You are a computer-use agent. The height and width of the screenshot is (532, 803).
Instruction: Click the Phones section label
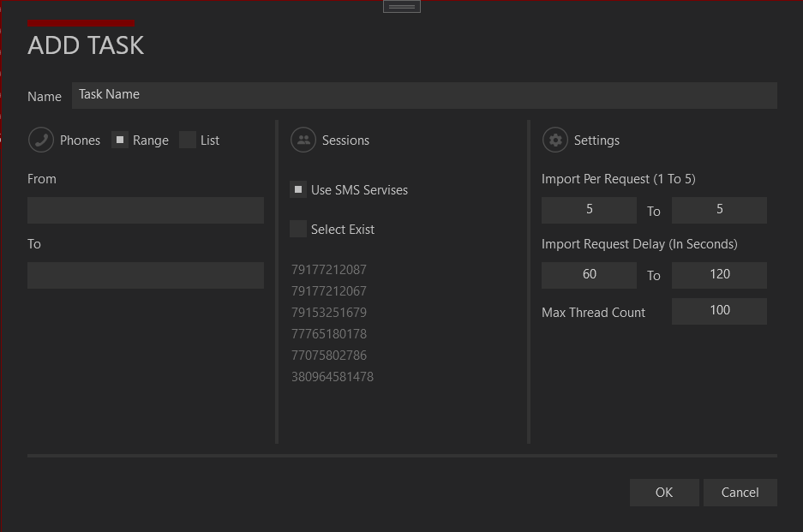pyautogui.click(x=80, y=140)
